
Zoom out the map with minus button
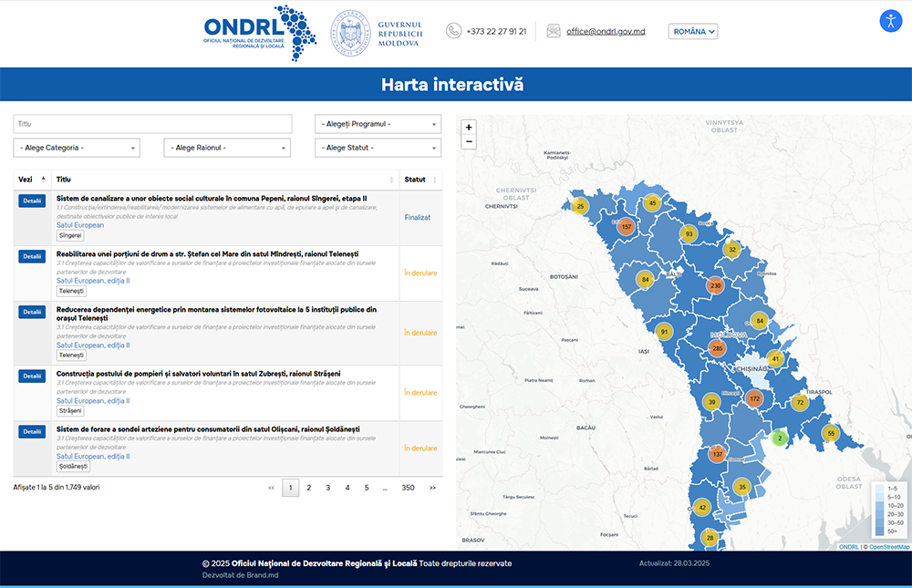(x=469, y=142)
